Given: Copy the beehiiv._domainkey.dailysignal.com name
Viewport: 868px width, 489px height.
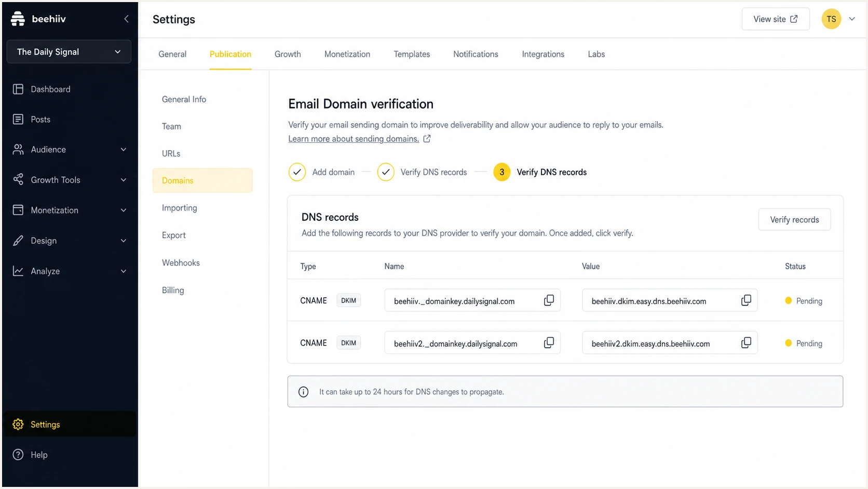Looking at the screenshot, I should pos(549,300).
